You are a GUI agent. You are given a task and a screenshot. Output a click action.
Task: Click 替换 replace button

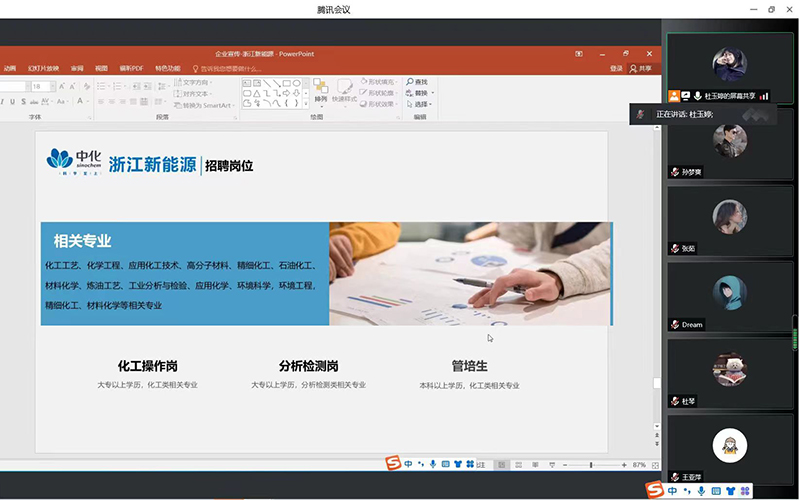tap(420, 93)
